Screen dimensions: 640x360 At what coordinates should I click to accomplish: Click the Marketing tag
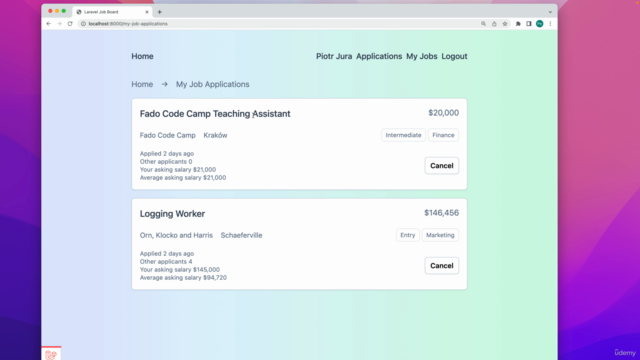click(x=440, y=235)
